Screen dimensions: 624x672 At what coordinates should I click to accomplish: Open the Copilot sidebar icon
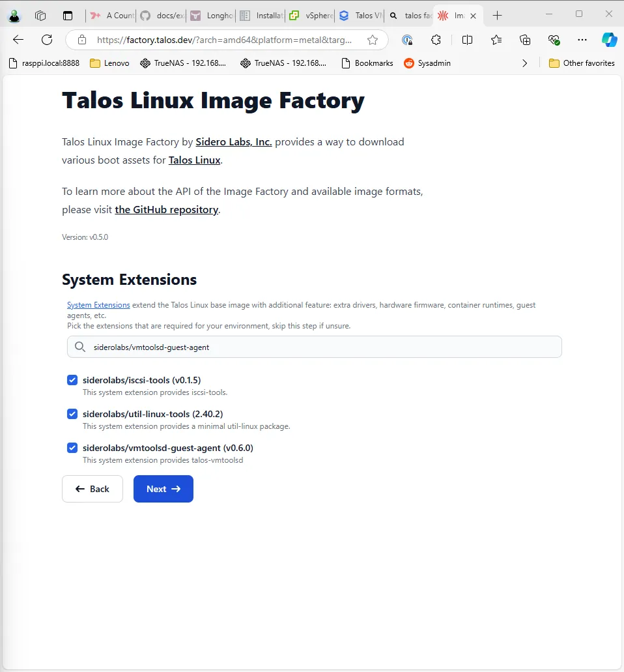609,40
